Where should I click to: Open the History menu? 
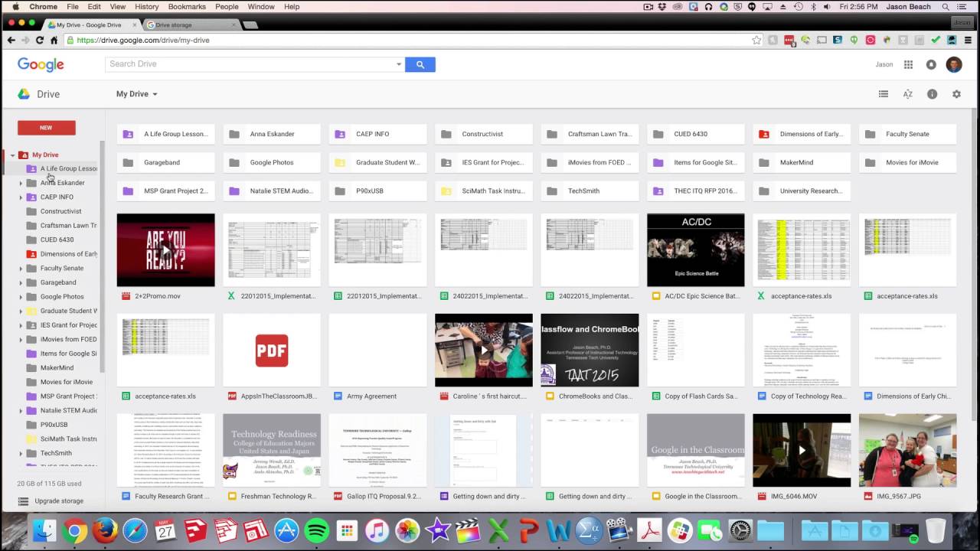[146, 7]
